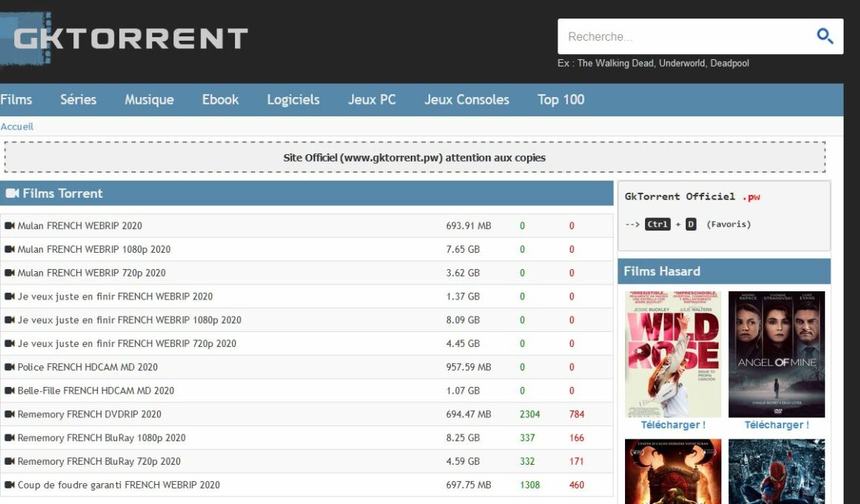The height and width of the screenshot is (504, 860).
Task: Click the GkTorrent Officiel .pw text
Action: pos(692,196)
